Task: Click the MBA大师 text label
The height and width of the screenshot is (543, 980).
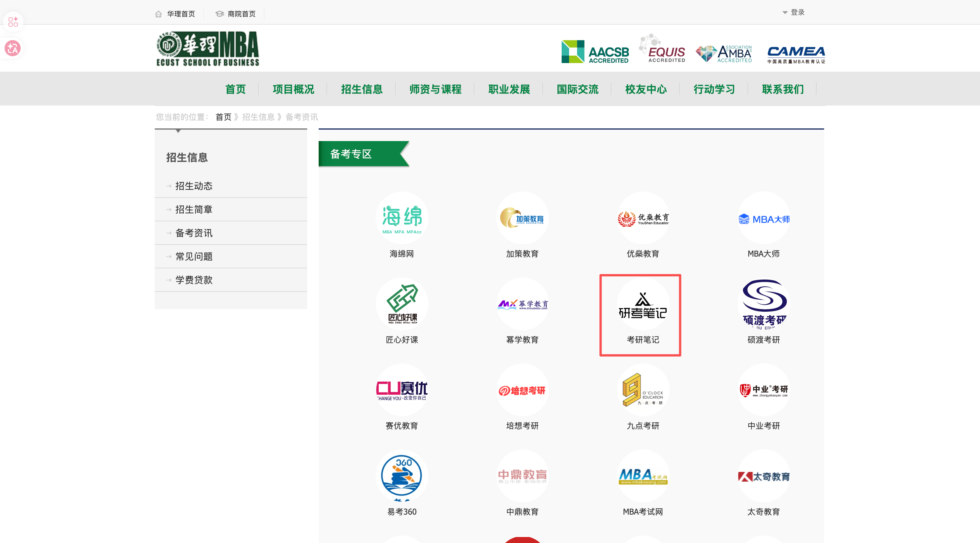Action: pyautogui.click(x=764, y=254)
